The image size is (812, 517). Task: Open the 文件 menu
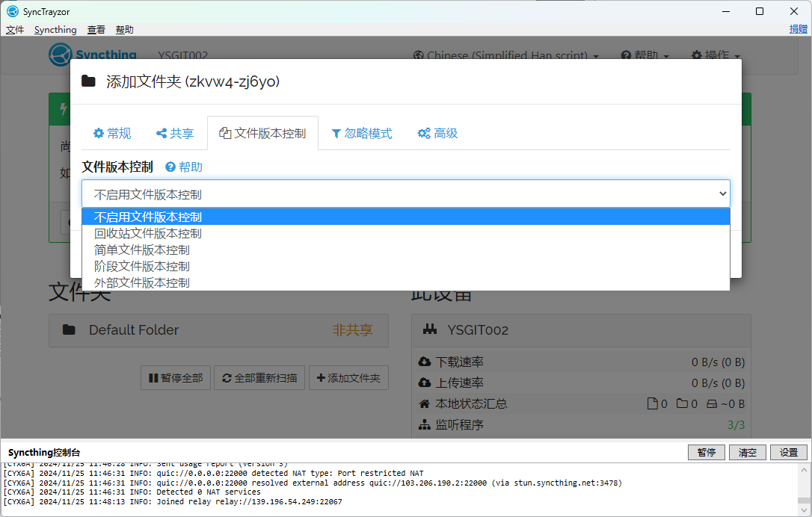14,29
